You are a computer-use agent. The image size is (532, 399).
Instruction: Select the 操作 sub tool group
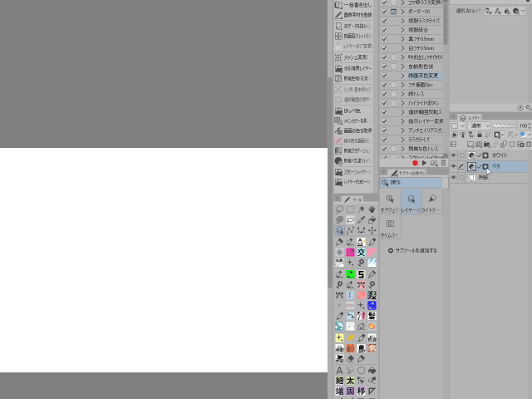(x=411, y=183)
